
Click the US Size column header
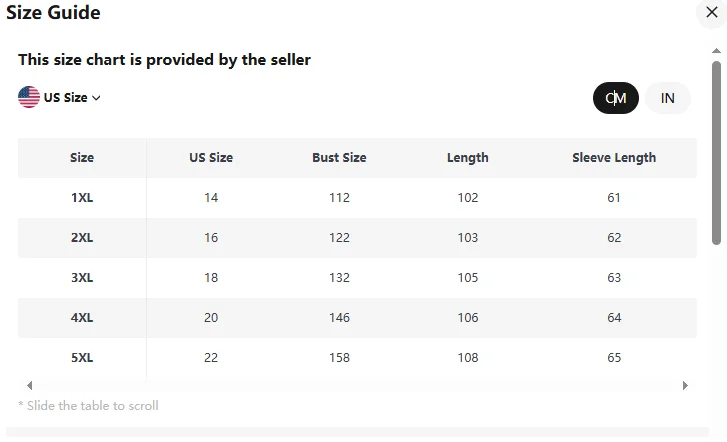(x=211, y=158)
